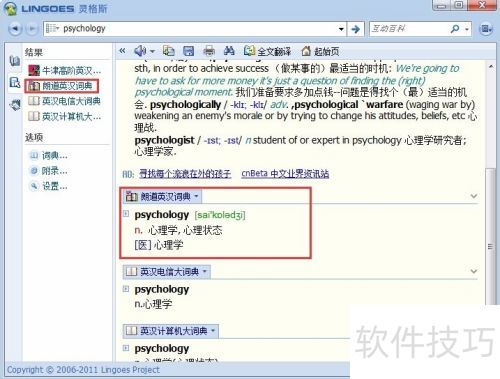The image size is (500, 379).
Task: Save the entry with the floppy disk icon
Action: [x=189, y=51]
